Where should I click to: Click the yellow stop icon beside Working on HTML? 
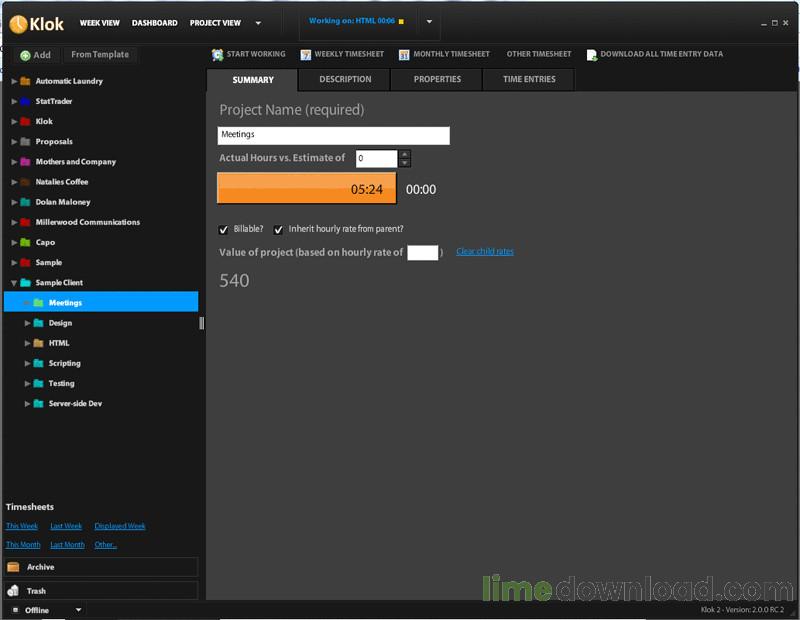tap(401, 21)
